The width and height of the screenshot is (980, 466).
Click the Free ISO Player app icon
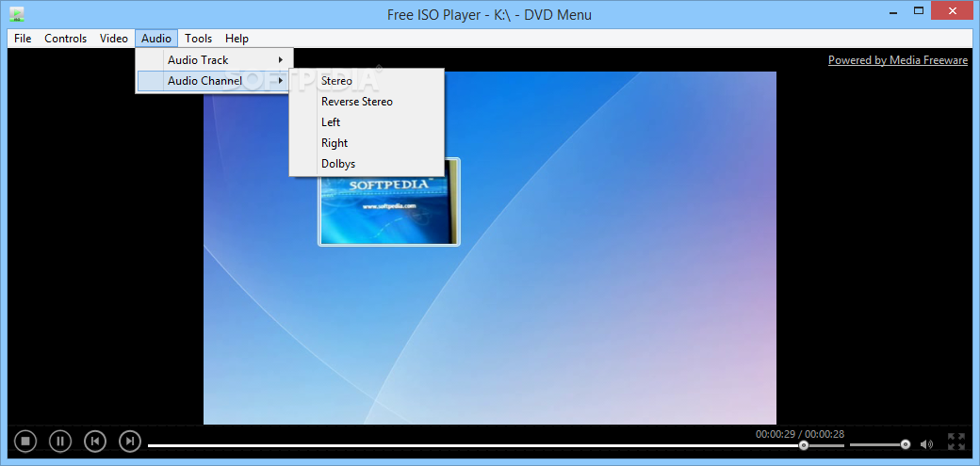click(17, 12)
